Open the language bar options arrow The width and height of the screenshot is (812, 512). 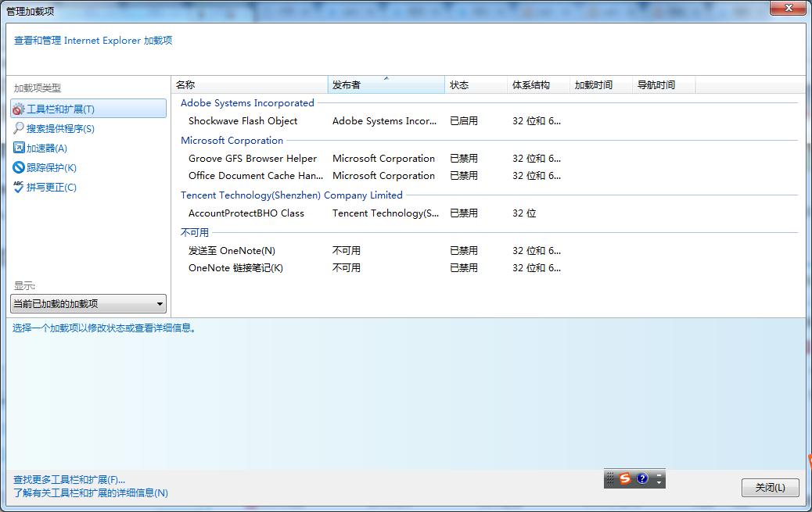click(659, 483)
